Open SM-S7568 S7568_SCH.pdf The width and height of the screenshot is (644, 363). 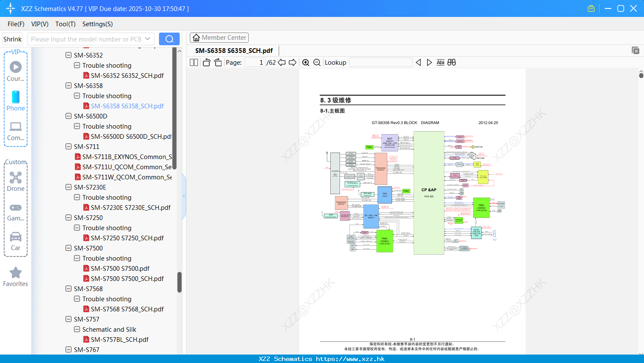tap(127, 309)
